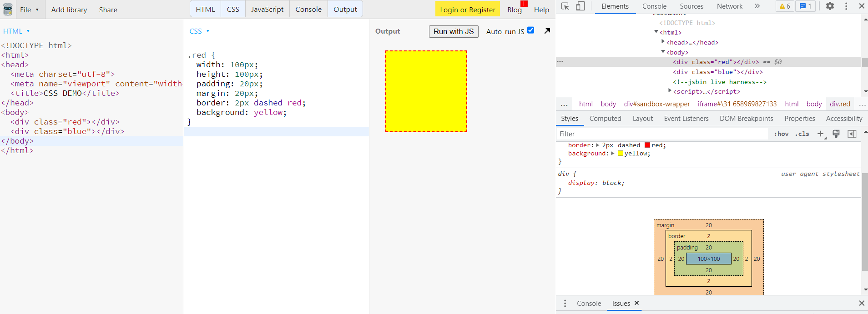Toggle the .cls classes button

(x=802, y=134)
